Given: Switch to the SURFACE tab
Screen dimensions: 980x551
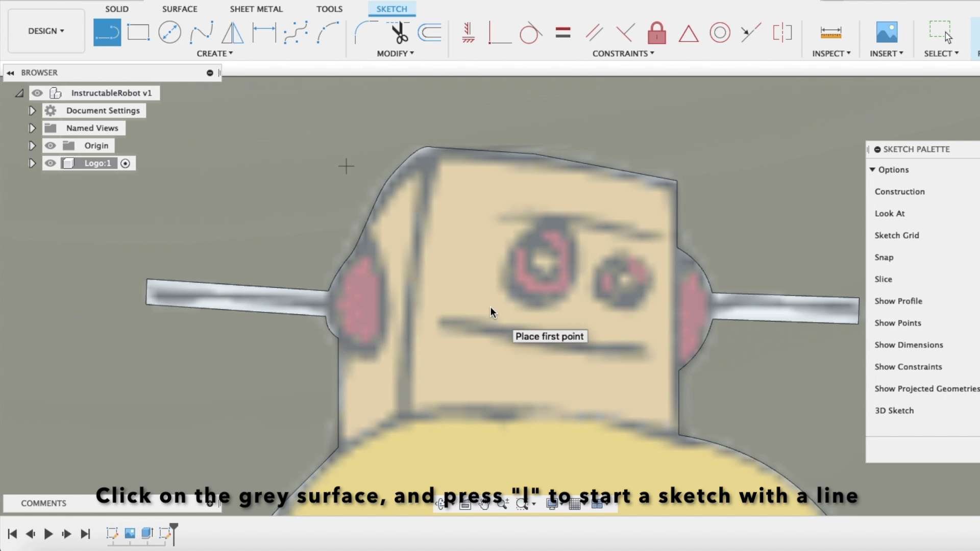Looking at the screenshot, I should 180,9.
